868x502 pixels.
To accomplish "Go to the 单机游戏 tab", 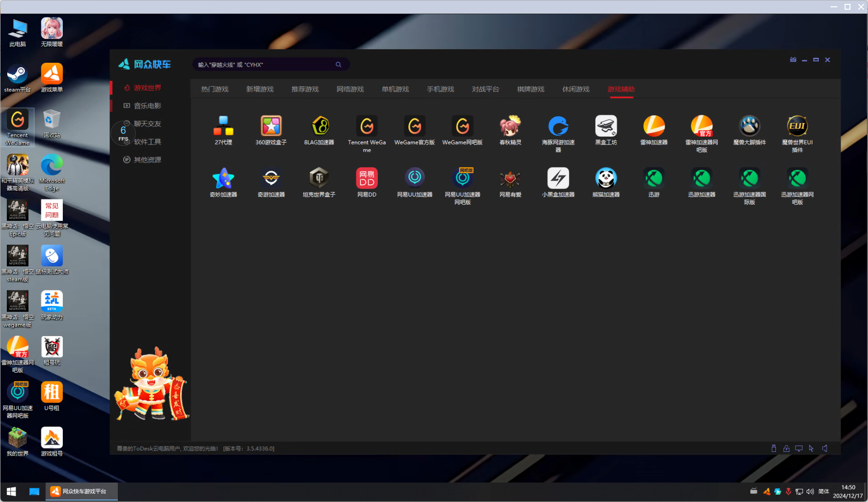I will click(395, 89).
